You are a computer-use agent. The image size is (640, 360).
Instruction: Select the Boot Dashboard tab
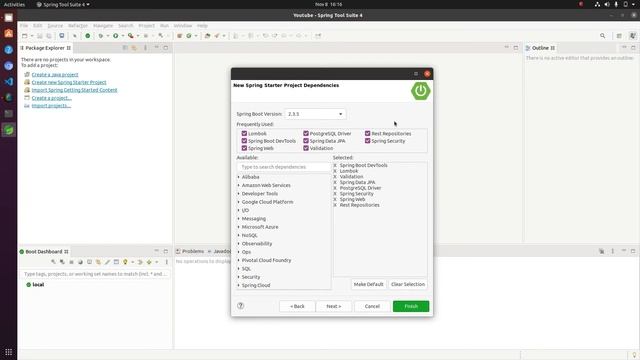point(44,252)
